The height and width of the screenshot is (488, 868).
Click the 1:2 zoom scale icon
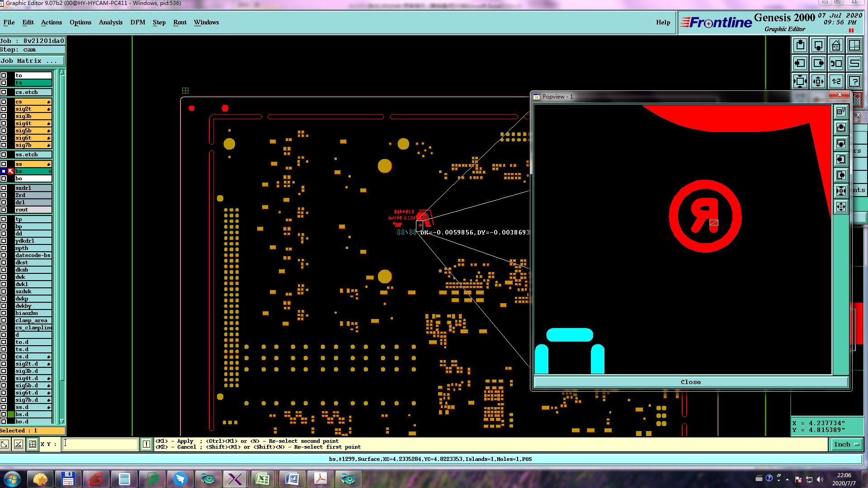(836, 82)
